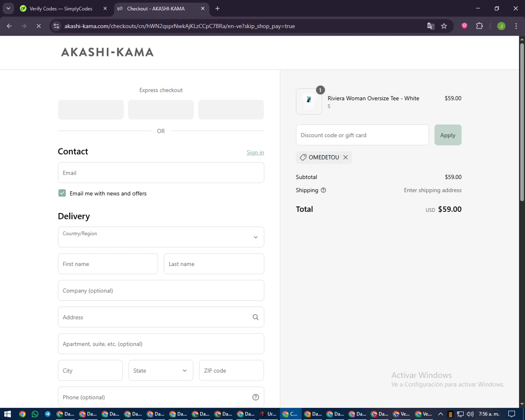Click the ZIP code field
Screen dimensions: 525x420
[231, 370]
